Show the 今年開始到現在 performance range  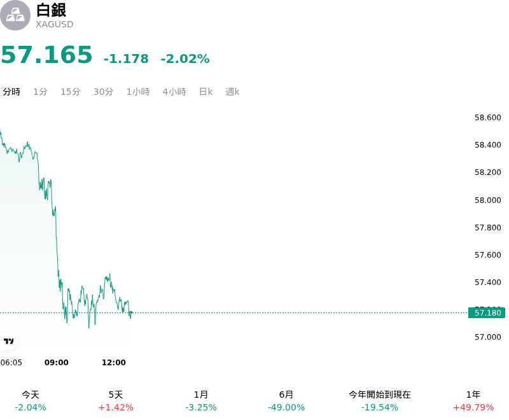(x=379, y=401)
